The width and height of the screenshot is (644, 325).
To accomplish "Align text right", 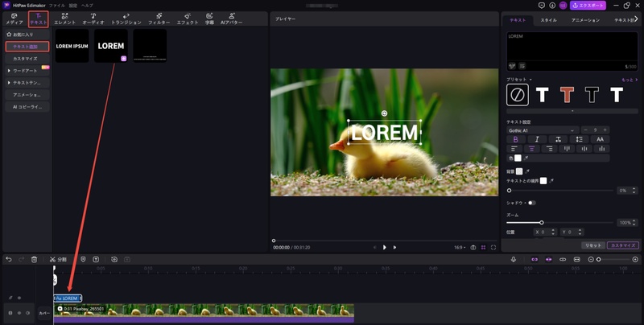I will [549, 149].
